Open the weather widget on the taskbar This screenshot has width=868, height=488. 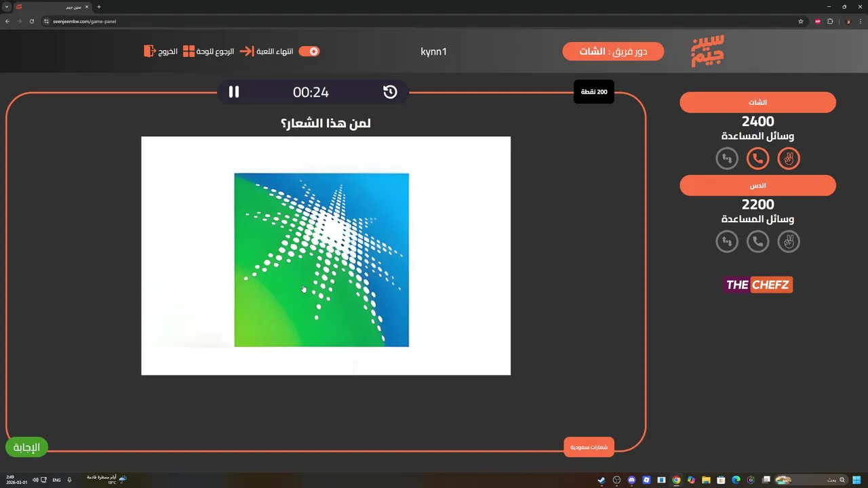[106, 480]
